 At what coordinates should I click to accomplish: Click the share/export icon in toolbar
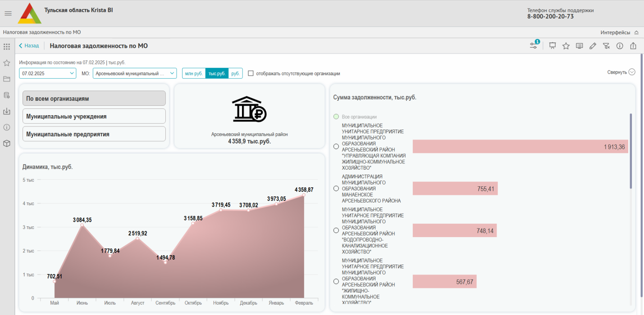[633, 45]
